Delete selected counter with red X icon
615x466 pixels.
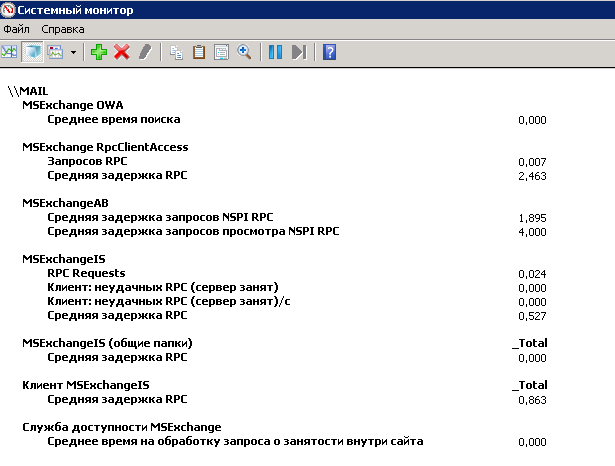pos(122,52)
